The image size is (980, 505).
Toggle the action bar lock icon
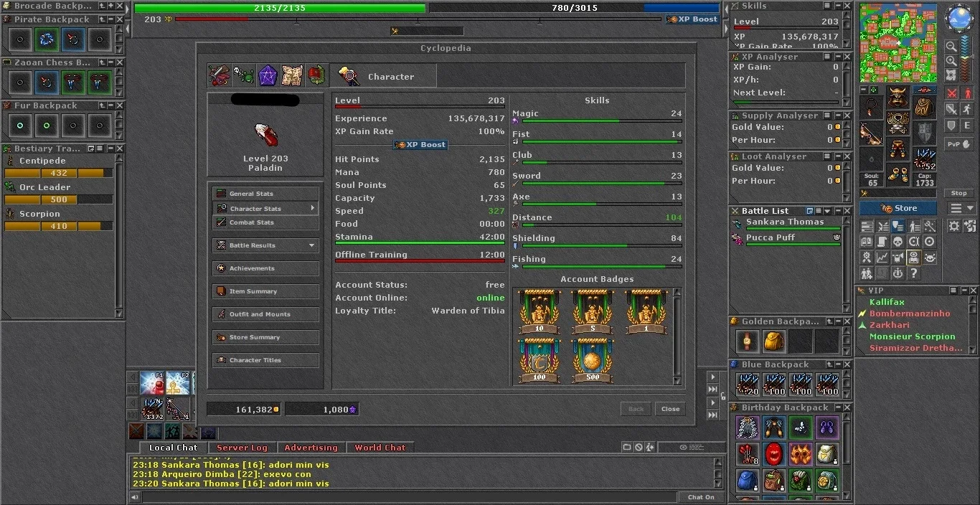pyautogui.click(x=723, y=395)
